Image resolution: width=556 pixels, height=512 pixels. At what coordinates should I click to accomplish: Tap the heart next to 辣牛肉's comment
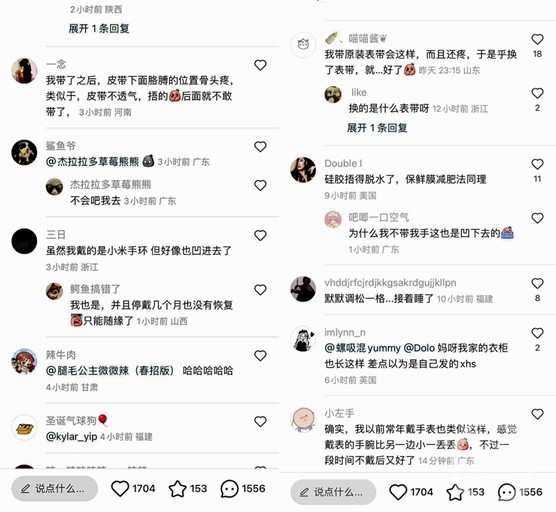(260, 356)
